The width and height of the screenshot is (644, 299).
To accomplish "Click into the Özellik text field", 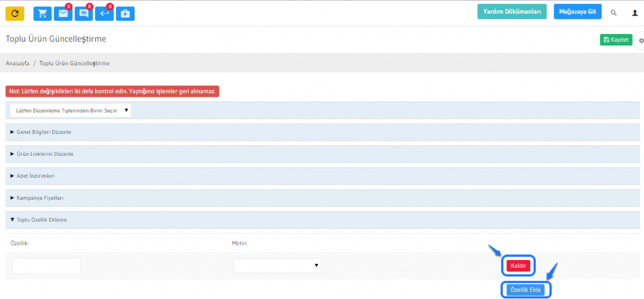I will pos(47,266).
